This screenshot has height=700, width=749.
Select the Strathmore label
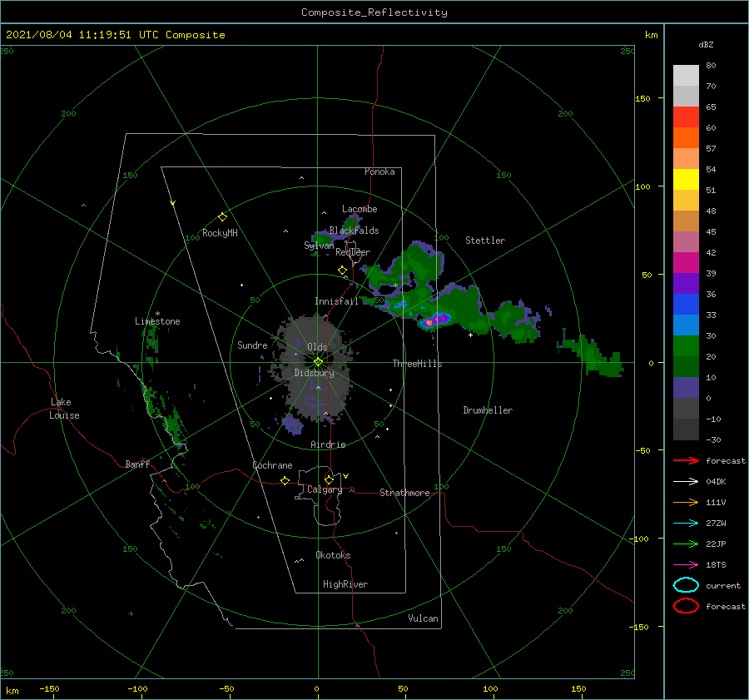pos(404,493)
